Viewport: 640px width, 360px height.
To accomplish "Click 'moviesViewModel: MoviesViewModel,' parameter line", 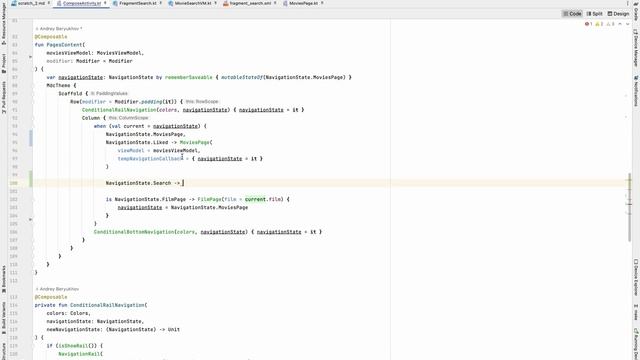I will click(95, 53).
